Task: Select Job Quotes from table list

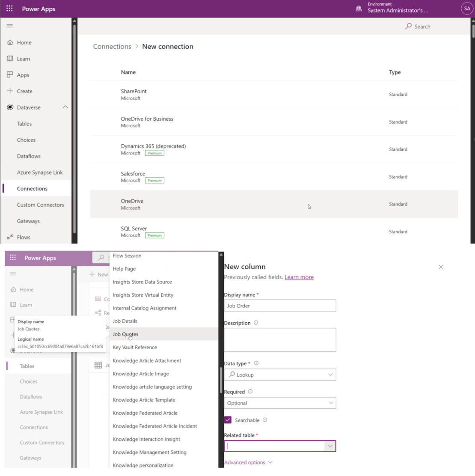Action: (125, 334)
